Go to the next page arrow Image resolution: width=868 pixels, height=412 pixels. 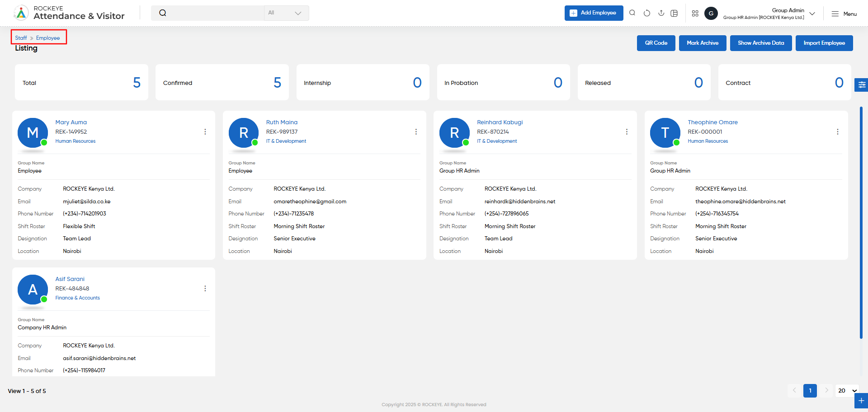pyautogui.click(x=826, y=390)
